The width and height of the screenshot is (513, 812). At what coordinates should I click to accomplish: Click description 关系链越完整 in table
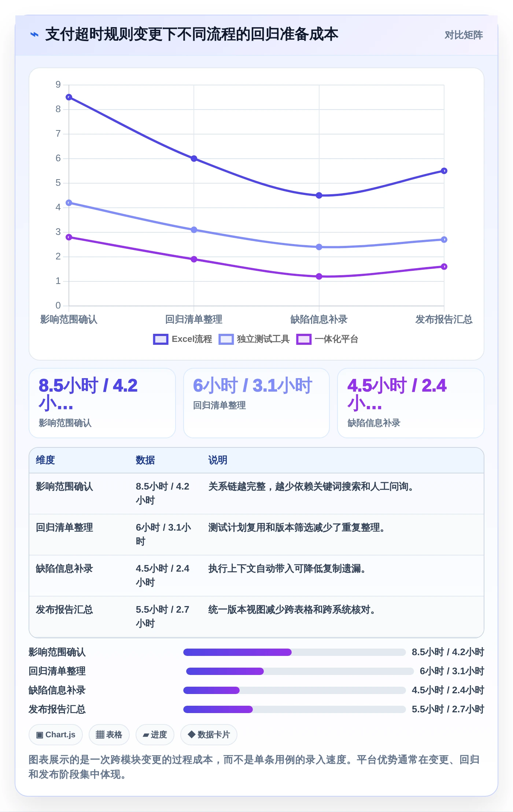pyautogui.click(x=311, y=487)
